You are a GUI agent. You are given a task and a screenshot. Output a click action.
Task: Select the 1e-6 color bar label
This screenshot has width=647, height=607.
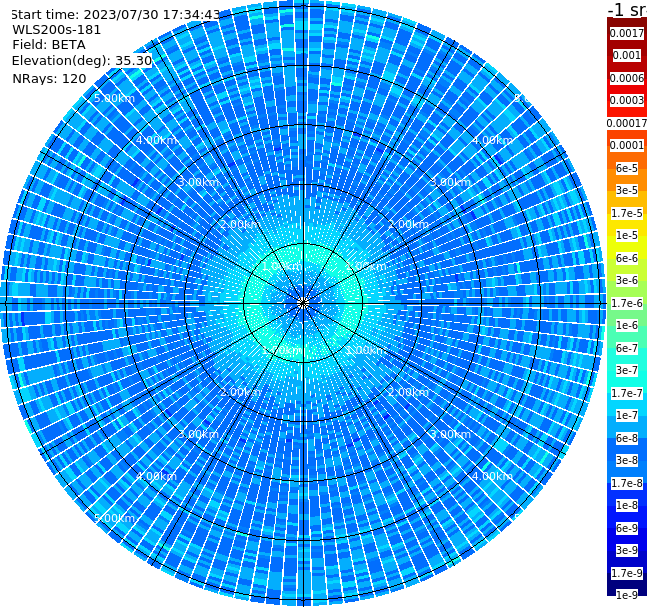pyautogui.click(x=627, y=325)
